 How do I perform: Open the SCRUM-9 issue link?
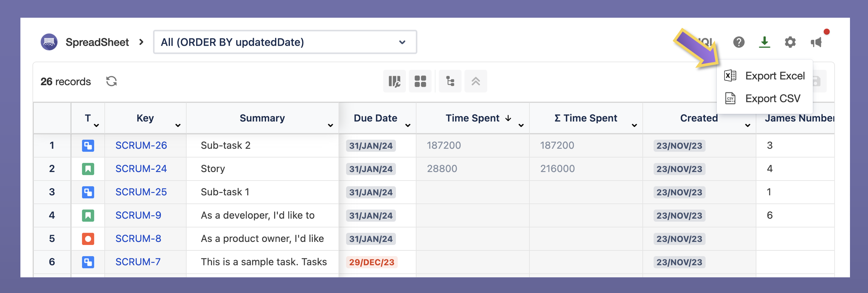(138, 215)
